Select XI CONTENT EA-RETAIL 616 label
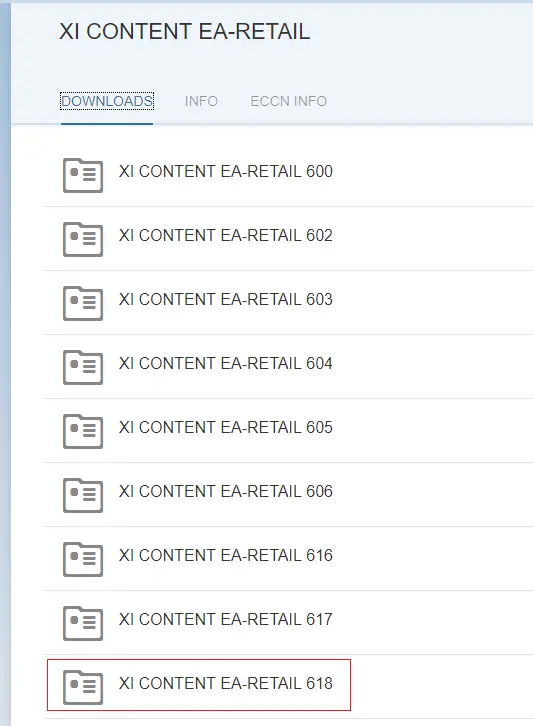The image size is (533, 726). [226, 555]
